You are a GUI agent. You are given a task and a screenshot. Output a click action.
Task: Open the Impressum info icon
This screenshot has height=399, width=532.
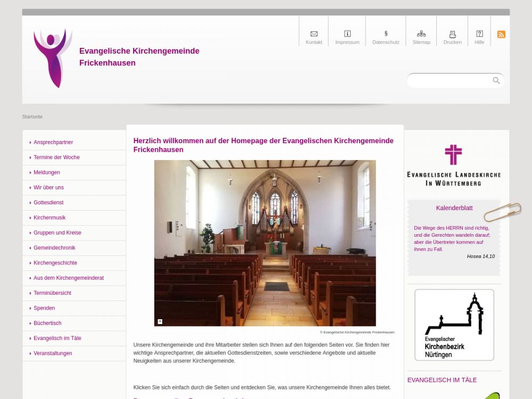[x=347, y=34]
